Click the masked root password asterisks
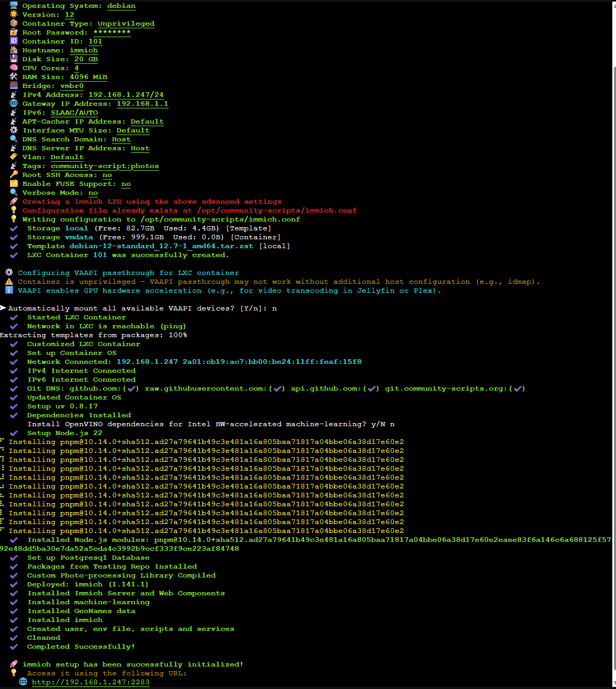 pyautogui.click(x=112, y=32)
